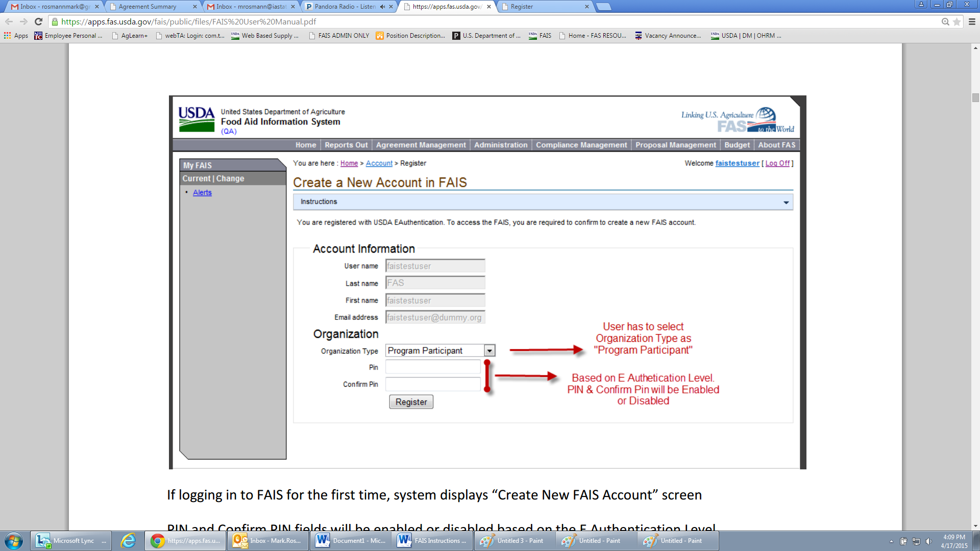Click the Windows Start orb
The image size is (980, 551).
14,540
